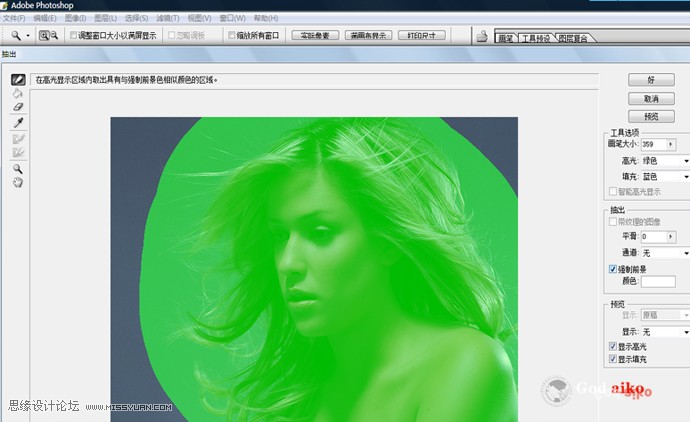Select the Eyedropper tool

(18, 123)
